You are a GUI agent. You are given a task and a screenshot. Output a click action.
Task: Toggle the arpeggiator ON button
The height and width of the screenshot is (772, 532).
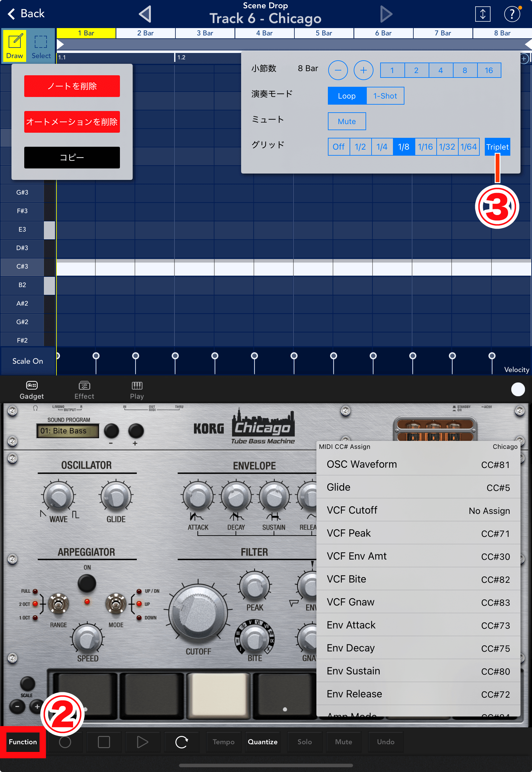tap(87, 583)
